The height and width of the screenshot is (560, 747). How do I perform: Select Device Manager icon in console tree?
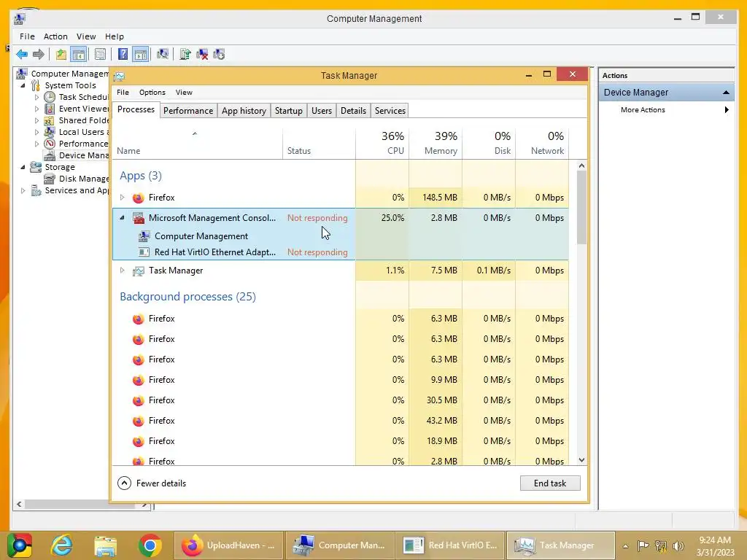pos(50,155)
